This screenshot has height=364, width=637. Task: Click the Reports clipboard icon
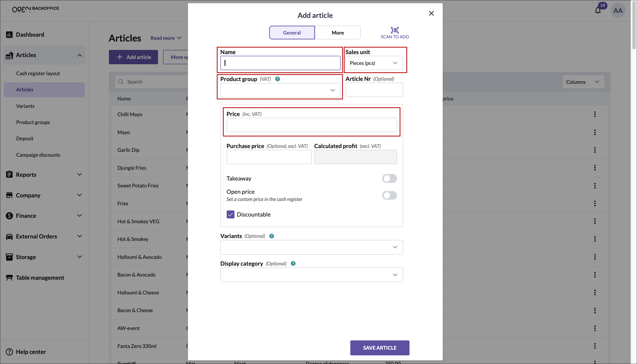9,174
